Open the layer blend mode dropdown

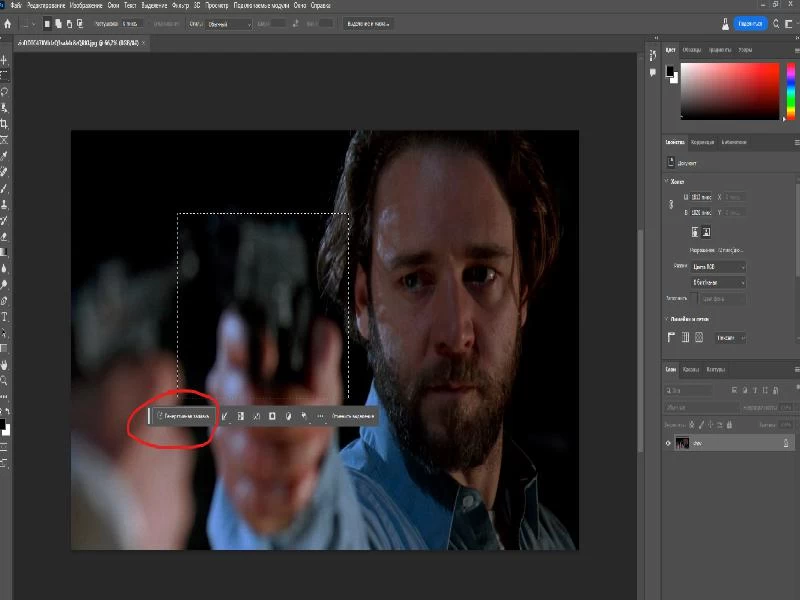point(702,408)
